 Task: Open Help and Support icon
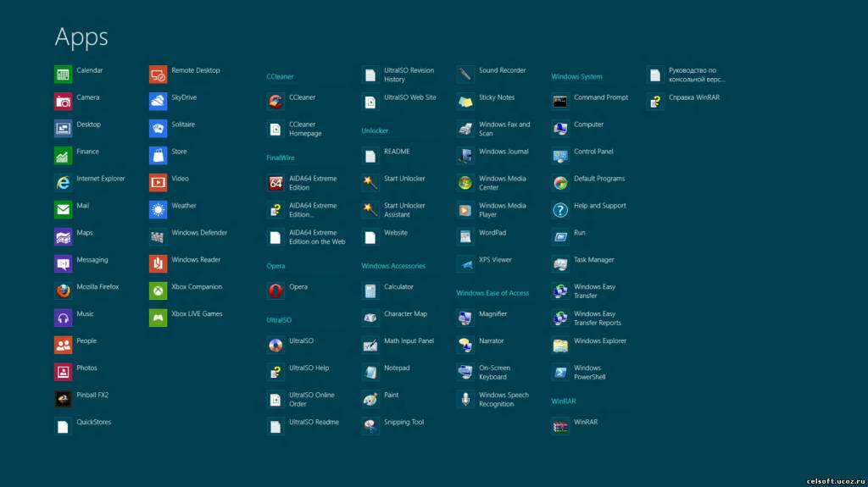tap(560, 210)
